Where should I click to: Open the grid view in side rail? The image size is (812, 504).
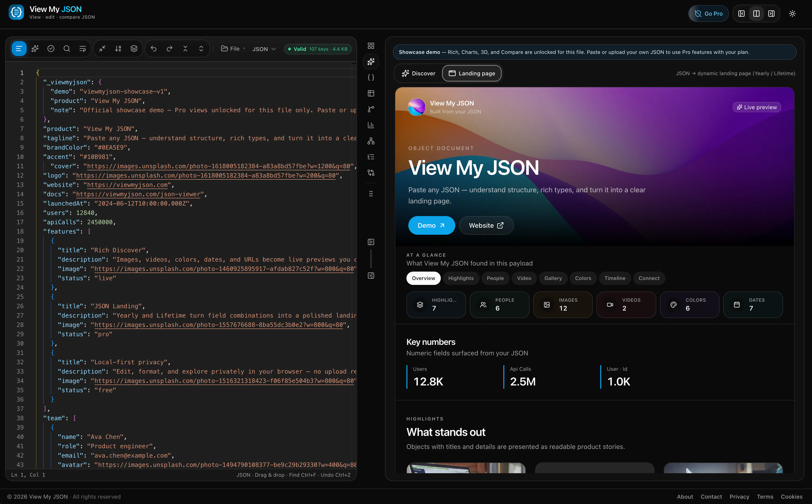tap(371, 46)
